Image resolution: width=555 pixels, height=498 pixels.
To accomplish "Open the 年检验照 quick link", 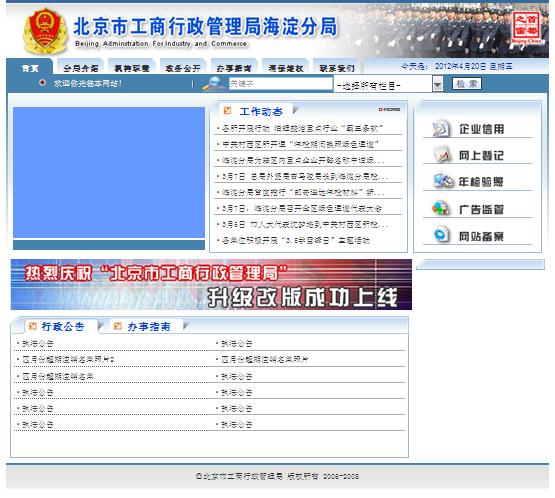I will click(x=481, y=182).
